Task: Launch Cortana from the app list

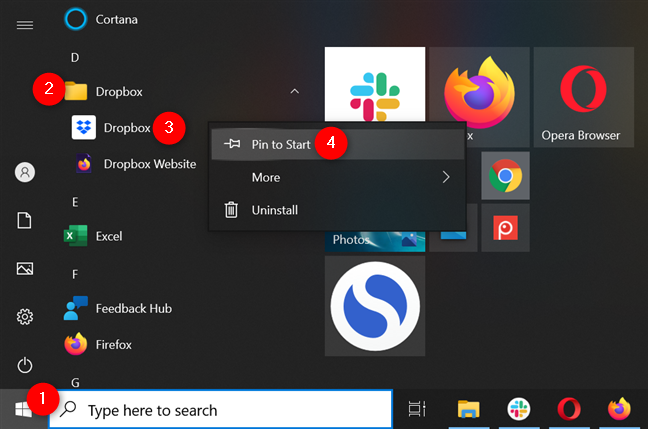Action: tap(101, 19)
